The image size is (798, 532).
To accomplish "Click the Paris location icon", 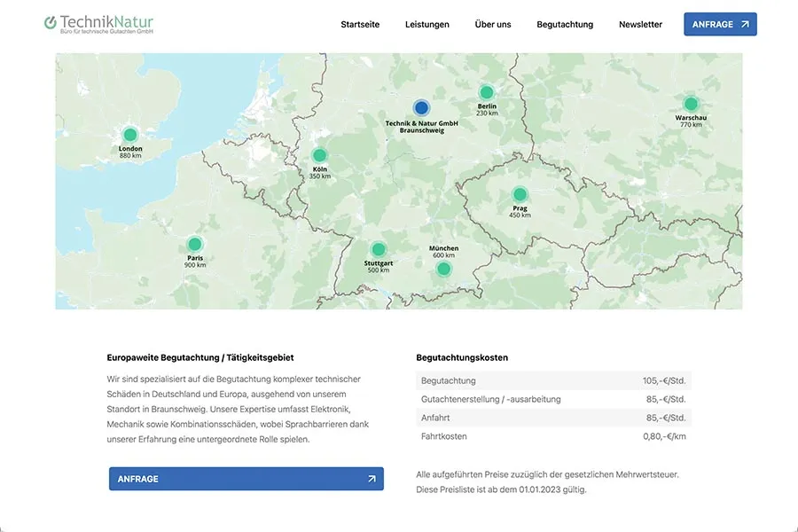I will click(x=194, y=243).
